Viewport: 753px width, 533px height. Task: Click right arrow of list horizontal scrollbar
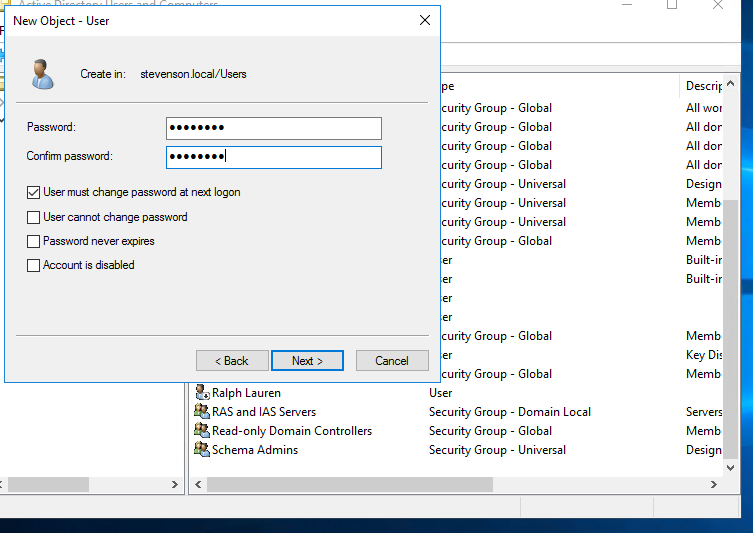[x=714, y=485]
